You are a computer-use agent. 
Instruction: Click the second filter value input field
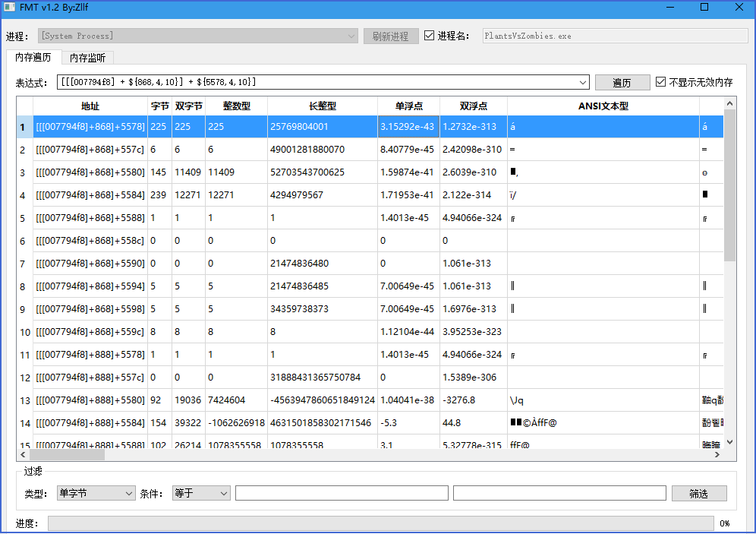(x=559, y=493)
